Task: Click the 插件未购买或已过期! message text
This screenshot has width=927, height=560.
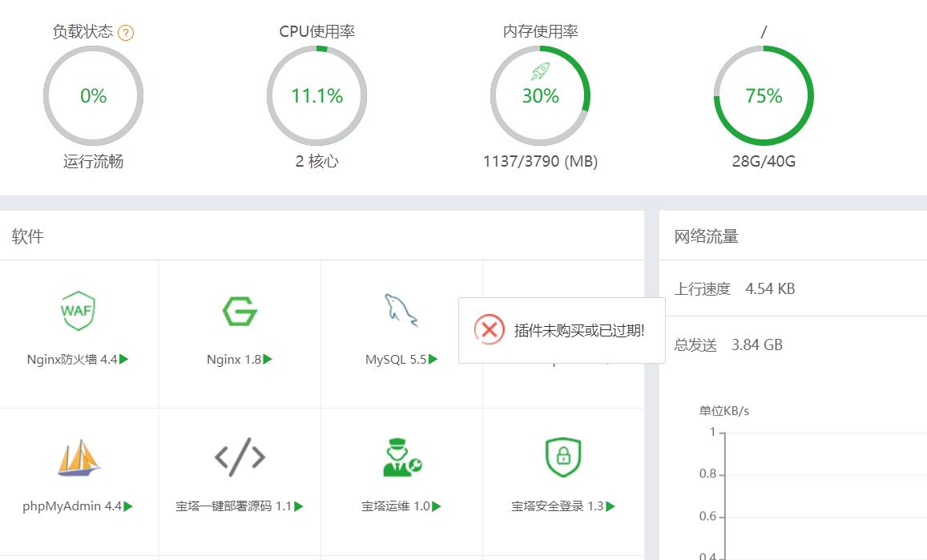Action: [x=579, y=331]
